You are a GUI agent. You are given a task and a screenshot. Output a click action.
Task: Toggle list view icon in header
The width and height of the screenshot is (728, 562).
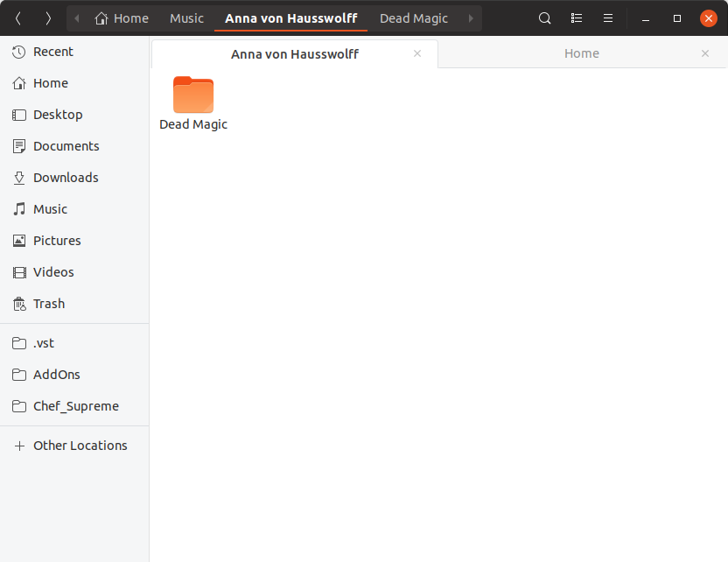[576, 18]
